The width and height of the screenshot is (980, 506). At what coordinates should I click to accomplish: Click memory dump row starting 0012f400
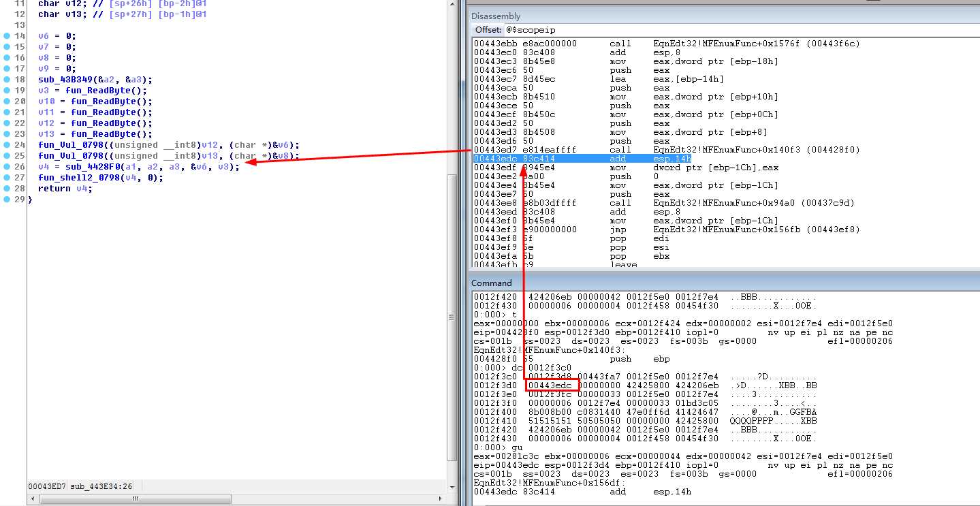pyautogui.click(x=645, y=411)
